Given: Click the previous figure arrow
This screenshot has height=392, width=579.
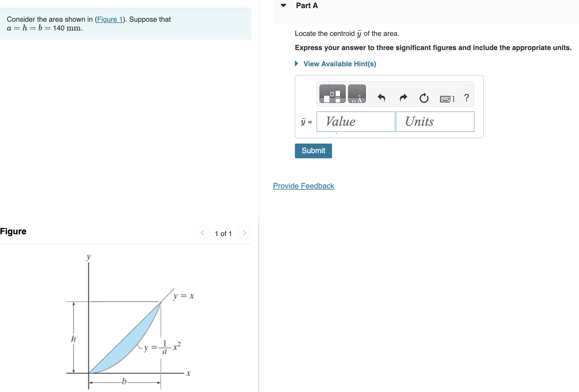Looking at the screenshot, I should tap(203, 232).
